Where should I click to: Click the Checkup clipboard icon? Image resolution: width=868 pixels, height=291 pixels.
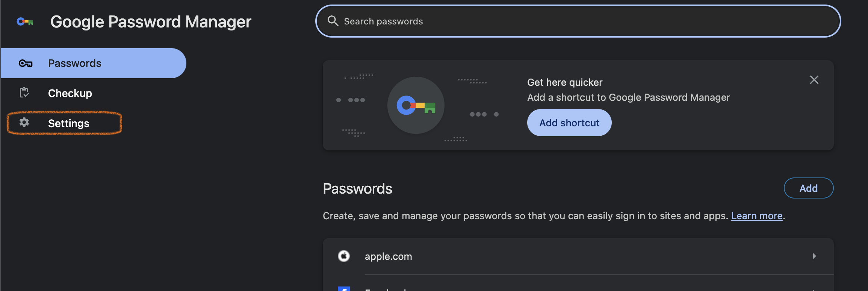[24, 92]
